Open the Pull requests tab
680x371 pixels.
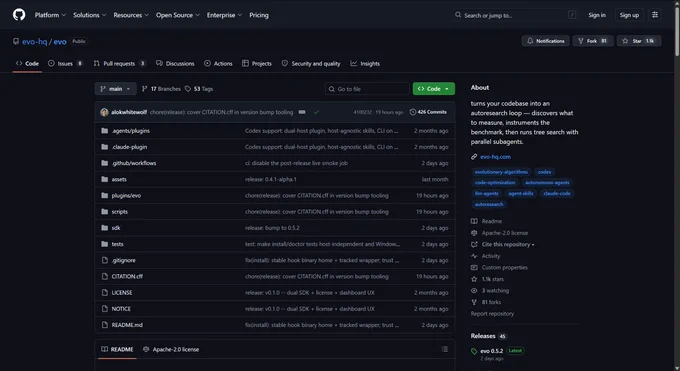point(119,63)
